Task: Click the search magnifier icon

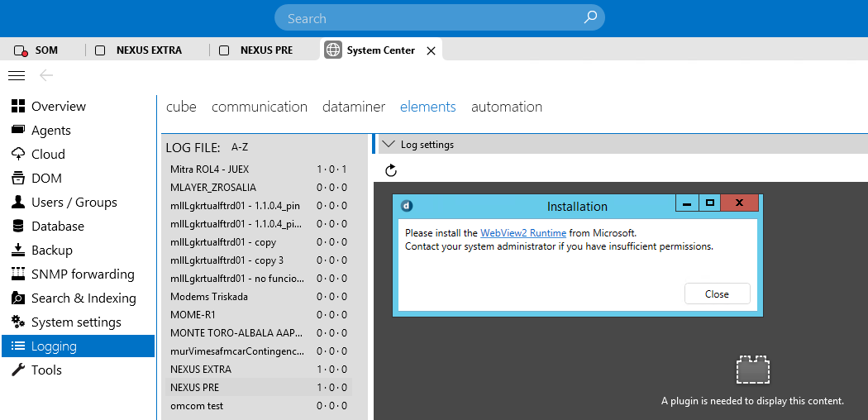Action: pos(590,17)
